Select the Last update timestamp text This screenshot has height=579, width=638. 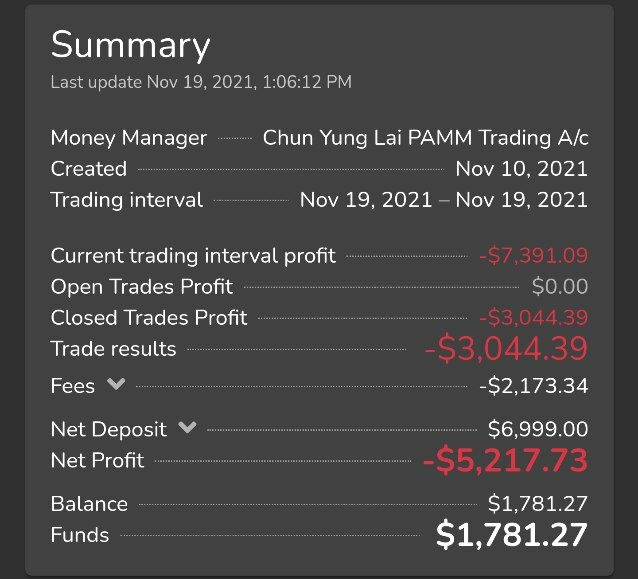201,82
